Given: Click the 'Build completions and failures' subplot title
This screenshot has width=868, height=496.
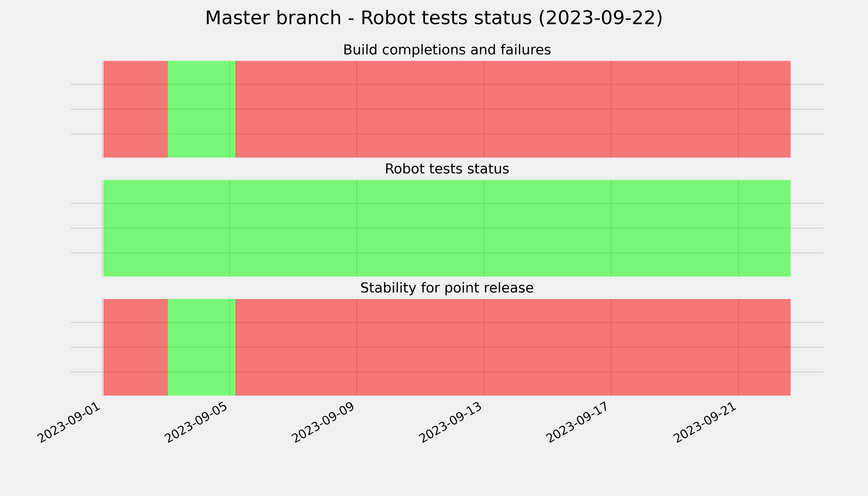Looking at the screenshot, I should click(447, 50).
